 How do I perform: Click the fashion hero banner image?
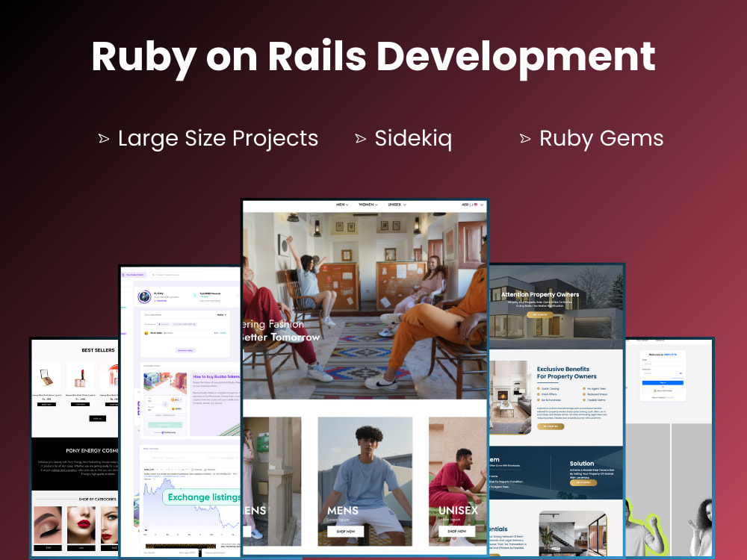click(365, 305)
